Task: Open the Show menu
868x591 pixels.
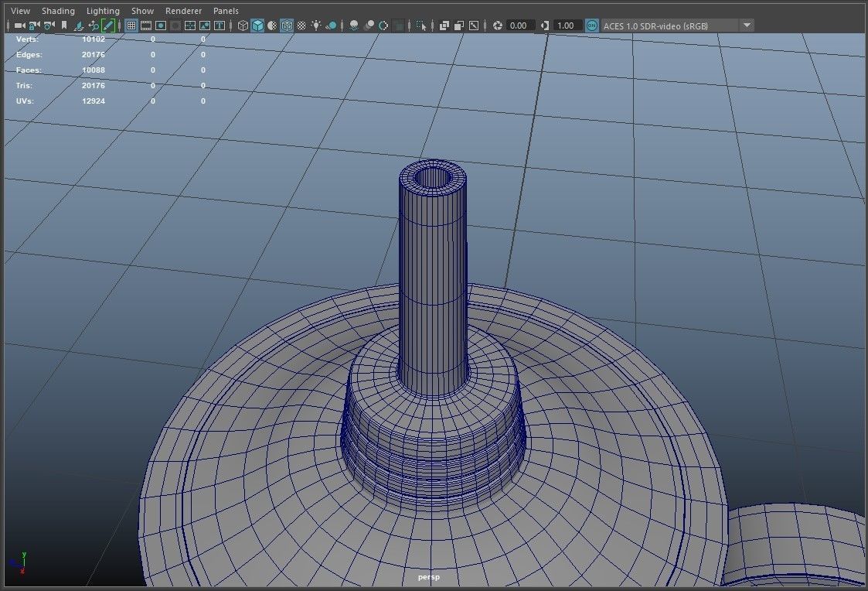Action: tap(142, 11)
